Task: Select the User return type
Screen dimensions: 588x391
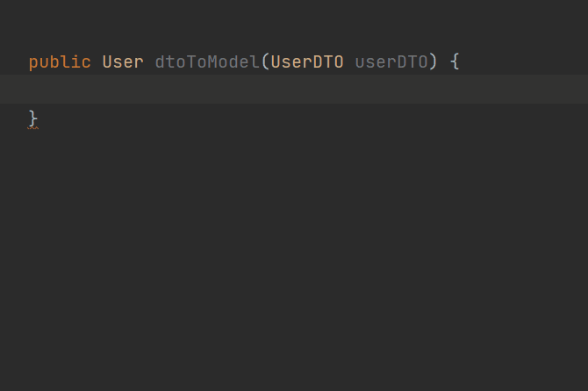Action: tap(123, 62)
